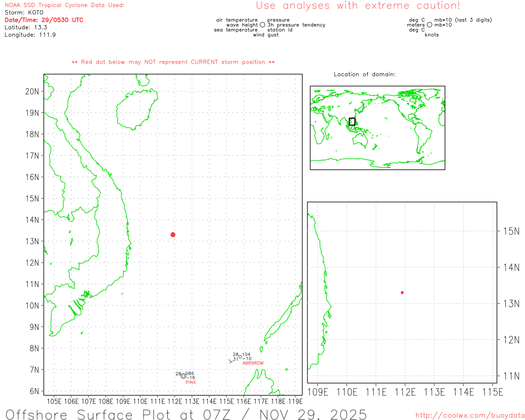525x420 pixels.
Task: Click the 'Location of domain:' caption
Action: click(x=364, y=74)
